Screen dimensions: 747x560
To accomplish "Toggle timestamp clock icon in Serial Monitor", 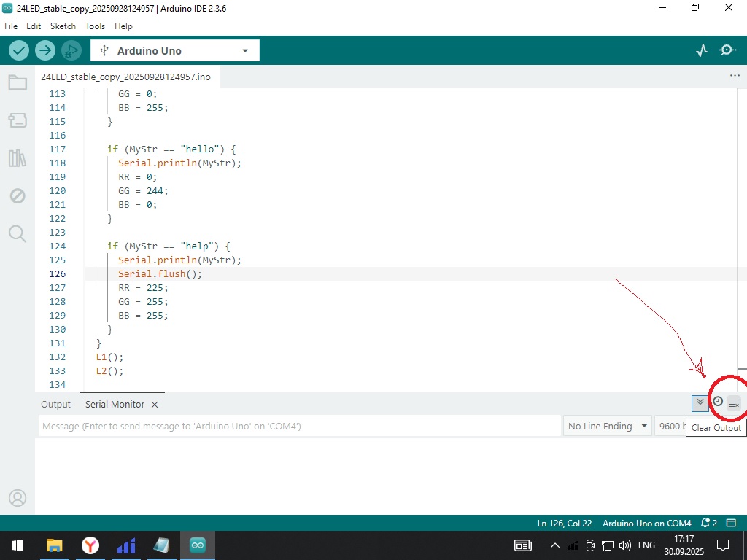I will (x=718, y=402).
